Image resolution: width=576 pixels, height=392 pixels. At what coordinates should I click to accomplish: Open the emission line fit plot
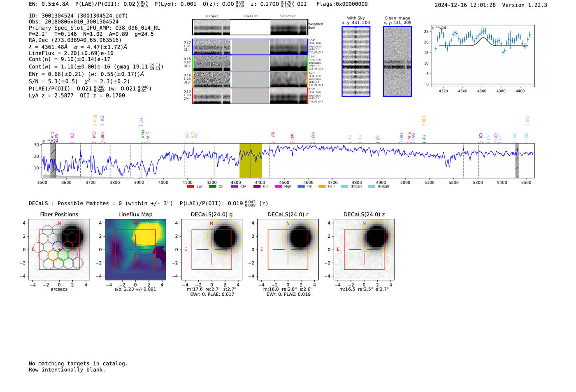pyautogui.click(x=482, y=56)
